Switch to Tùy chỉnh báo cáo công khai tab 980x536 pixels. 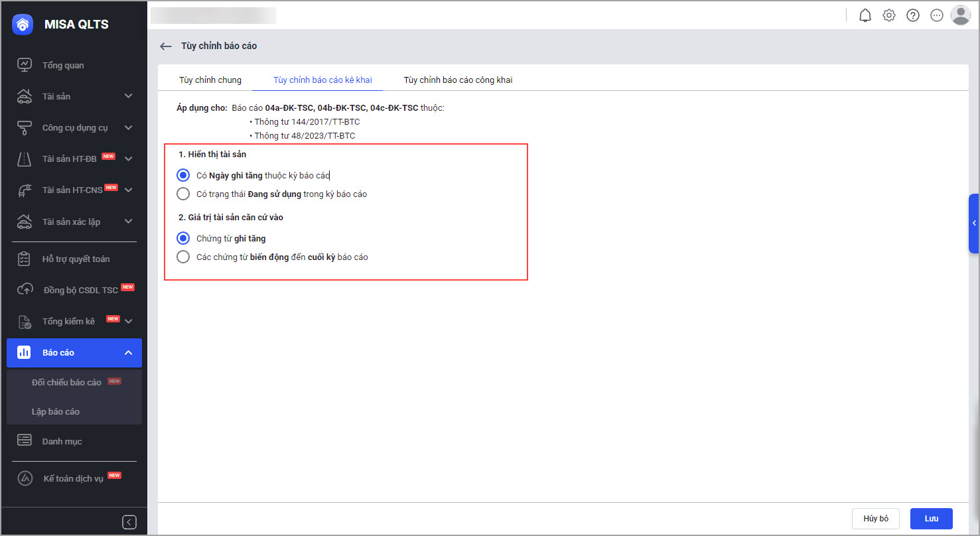[x=458, y=80]
